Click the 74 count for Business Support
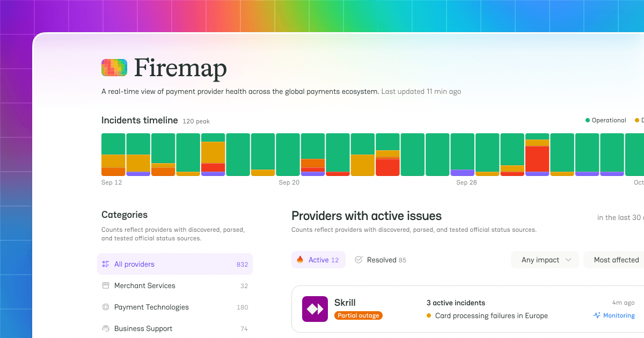This screenshot has height=338, width=644. coord(244,329)
